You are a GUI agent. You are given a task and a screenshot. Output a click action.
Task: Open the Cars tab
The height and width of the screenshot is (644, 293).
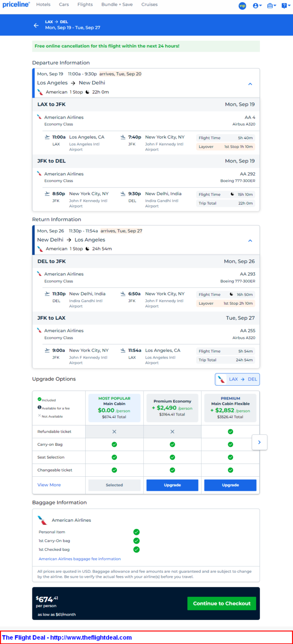click(x=64, y=4)
